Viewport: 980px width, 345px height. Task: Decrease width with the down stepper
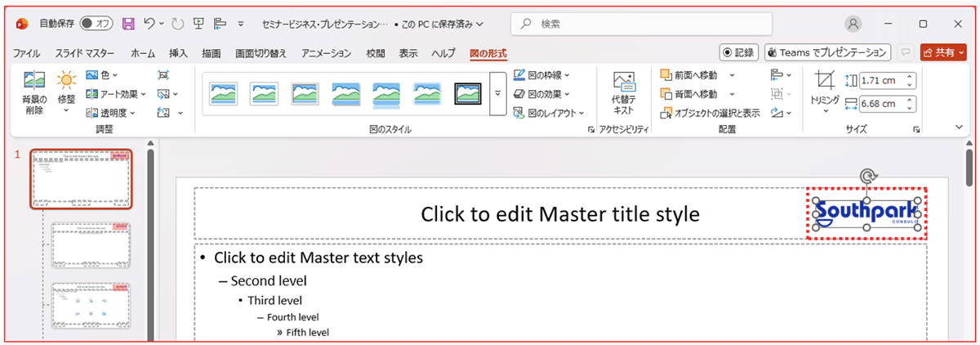(910, 108)
